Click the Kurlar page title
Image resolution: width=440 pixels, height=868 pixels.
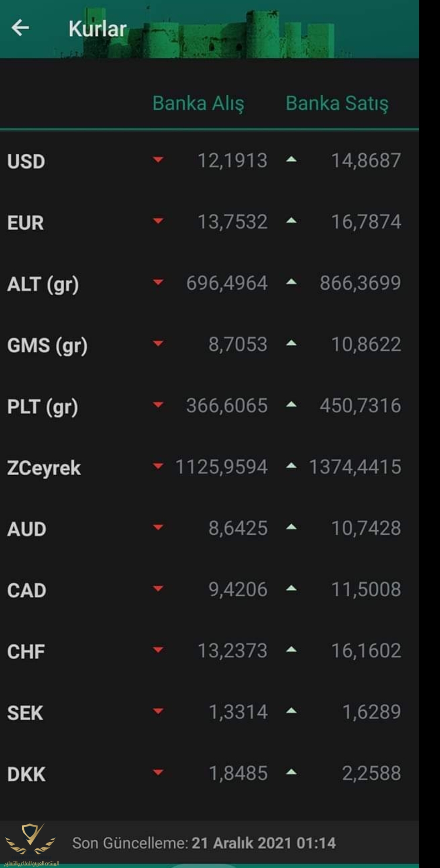(97, 29)
